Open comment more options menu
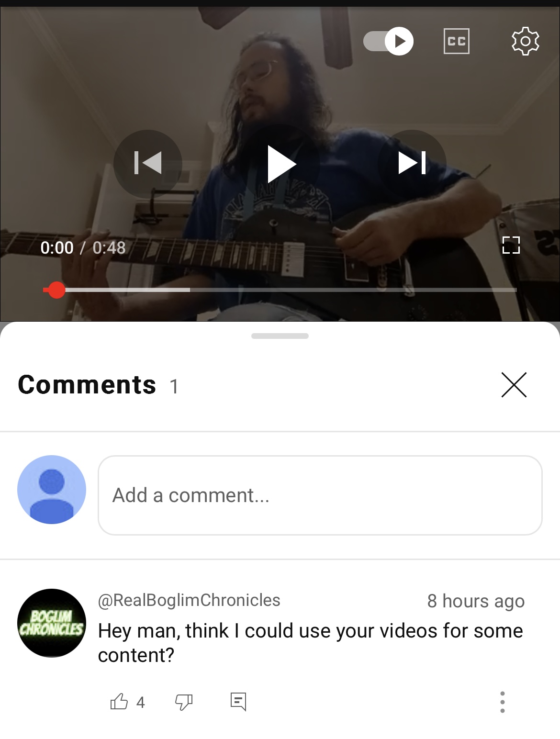This screenshot has width=560, height=739. pyautogui.click(x=502, y=702)
